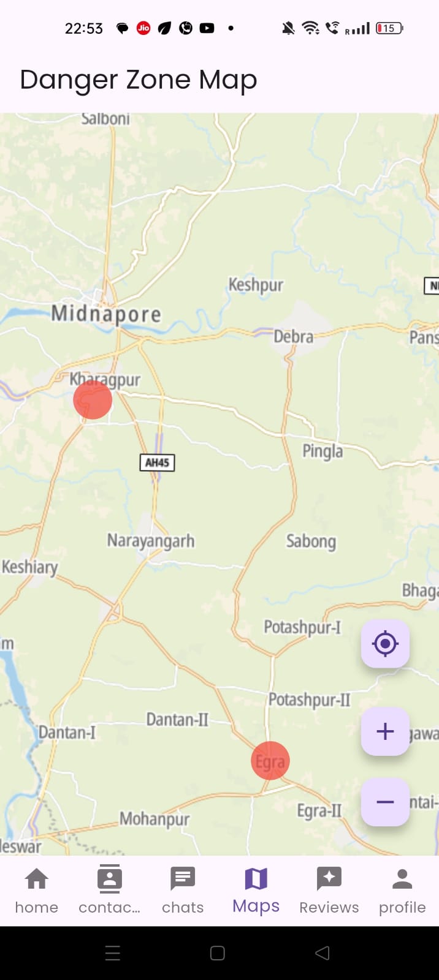The height and width of the screenshot is (980, 439).
Task: Open the recent apps menu button
Action: point(113,953)
